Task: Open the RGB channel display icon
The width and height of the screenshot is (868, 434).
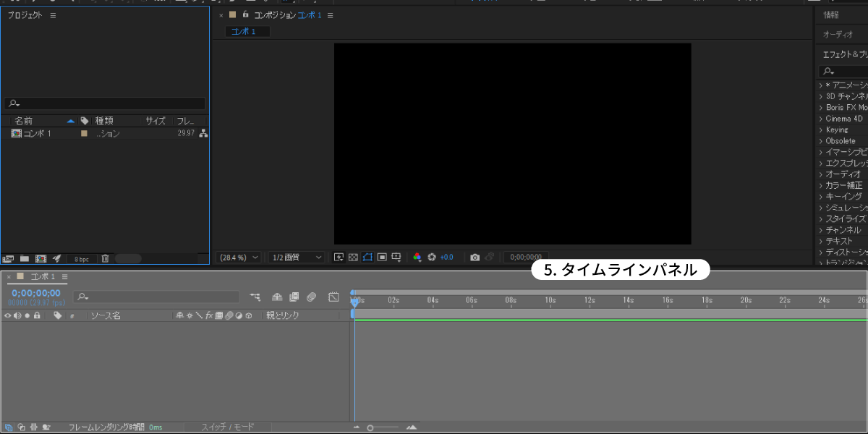Action: point(417,257)
